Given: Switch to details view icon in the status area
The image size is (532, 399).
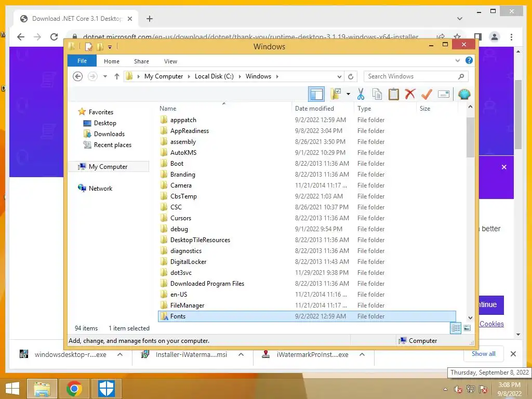Looking at the screenshot, I should [x=456, y=328].
